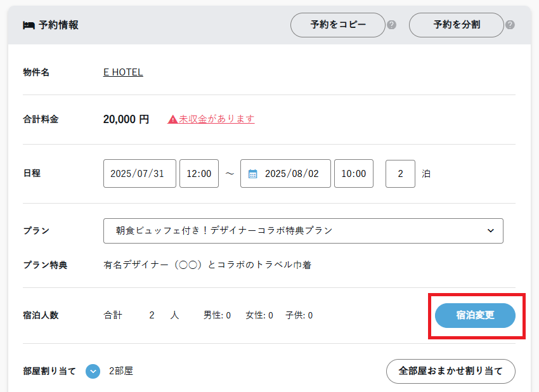Click the プラン特典 description text
This screenshot has width=539, height=392.
tap(207, 265)
